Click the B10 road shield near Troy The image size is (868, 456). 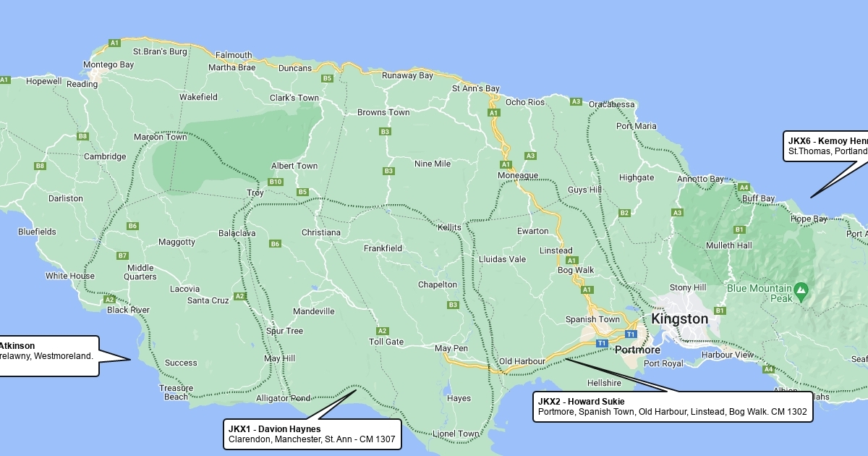pos(275,182)
